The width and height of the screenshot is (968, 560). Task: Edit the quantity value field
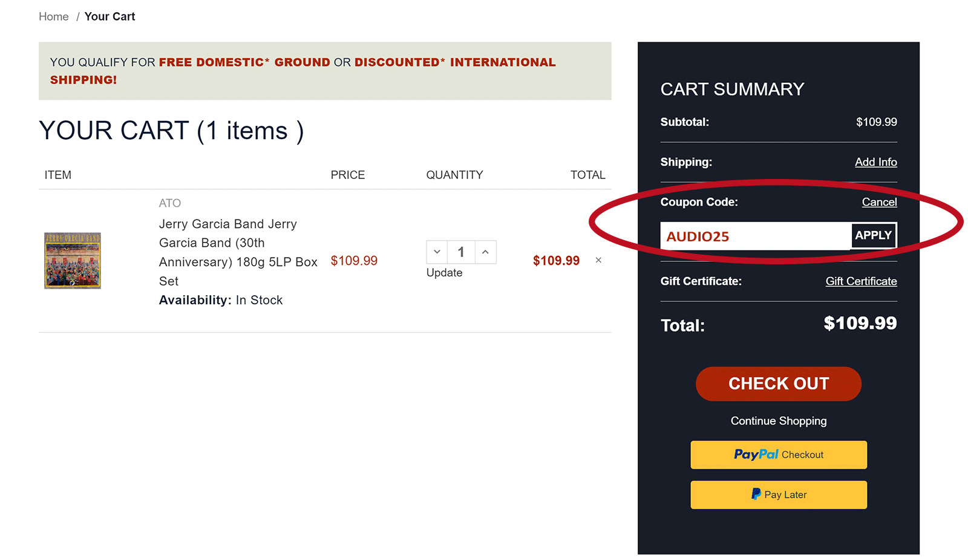pyautogui.click(x=460, y=252)
